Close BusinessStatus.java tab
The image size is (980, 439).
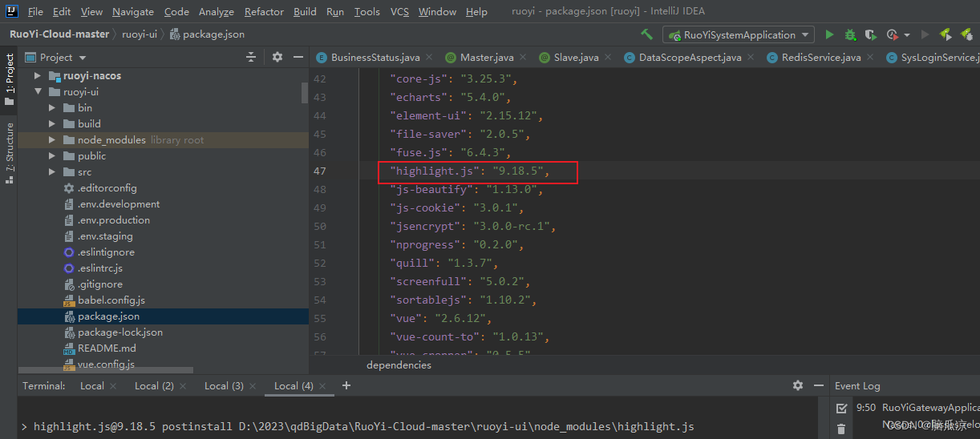[429, 58]
